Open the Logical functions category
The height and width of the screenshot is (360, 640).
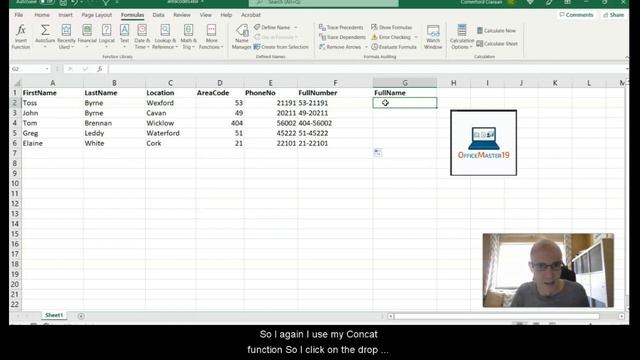point(107,37)
